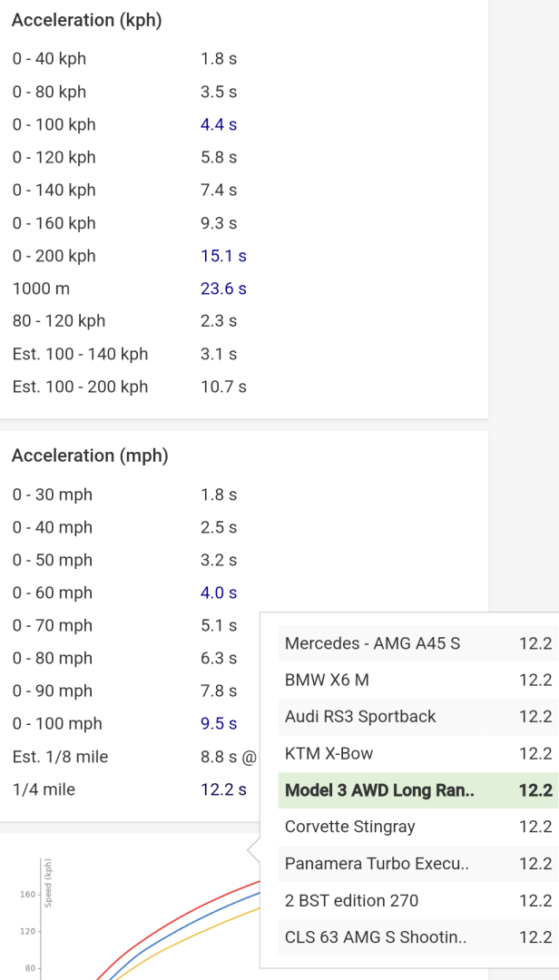Click the 0 - 100 mph 9.5 s link
The height and width of the screenshot is (980, 559).
pyautogui.click(x=219, y=723)
